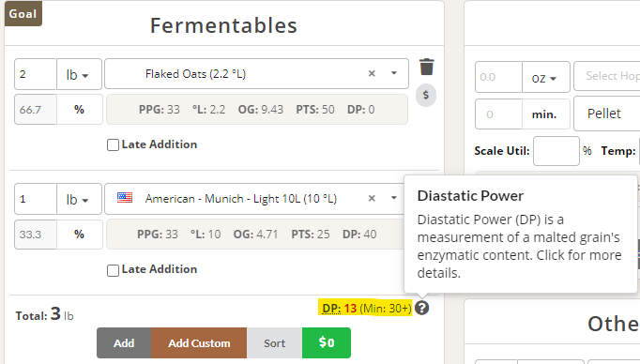Click the Sort button

tap(274, 343)
